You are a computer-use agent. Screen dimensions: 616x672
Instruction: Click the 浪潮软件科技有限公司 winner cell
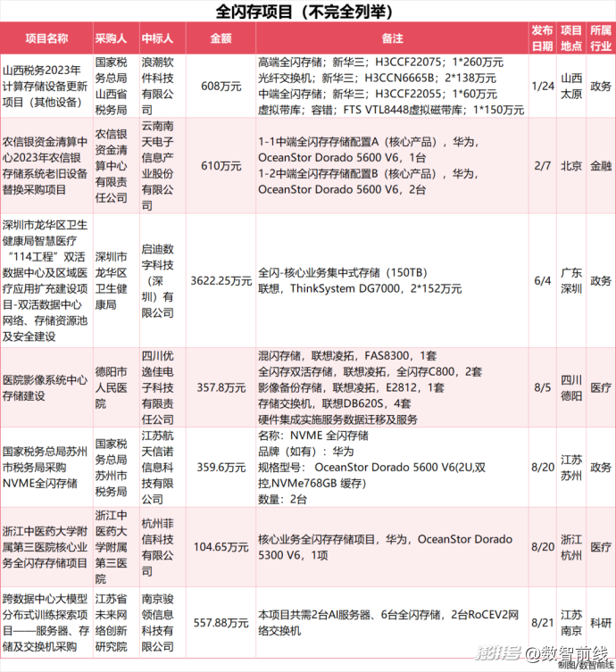pos(162,86)
